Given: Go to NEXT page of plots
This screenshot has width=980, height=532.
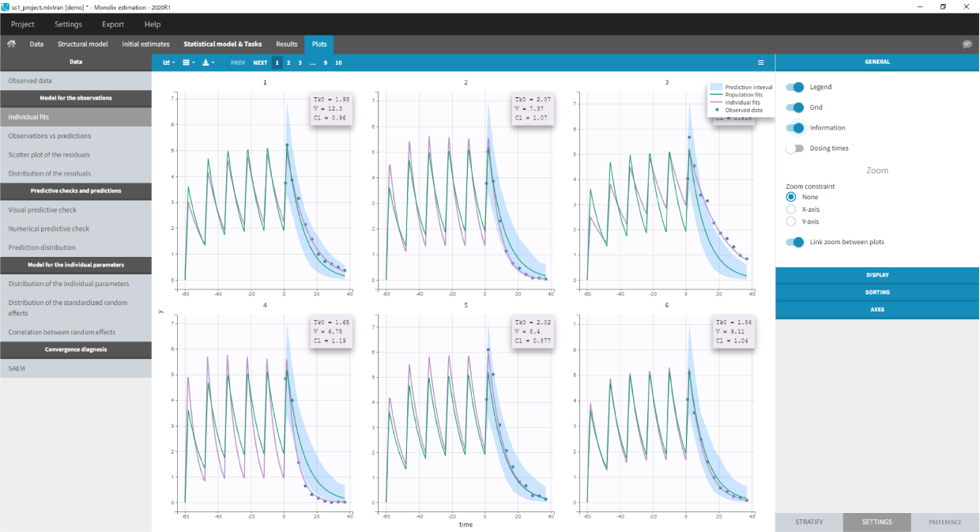Looking at the screenshot, I should (x=260, y=62).
